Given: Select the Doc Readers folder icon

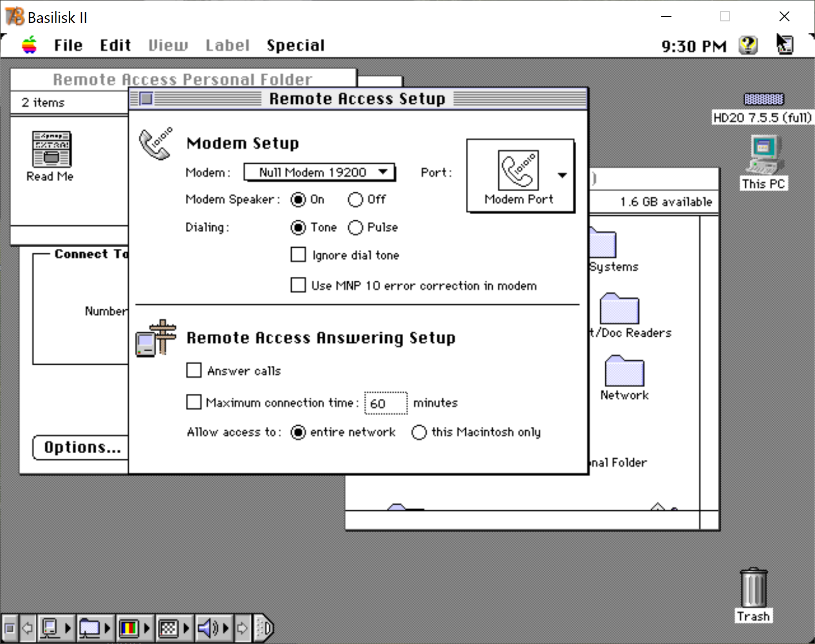Looking at the screenshot, I should (x=619, y=309).
